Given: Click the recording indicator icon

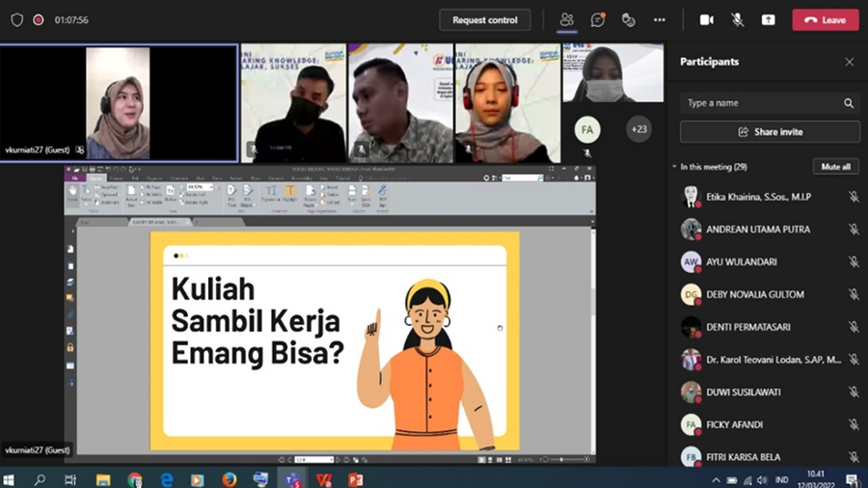Looking at the screenshot, I should pos(39,19).
